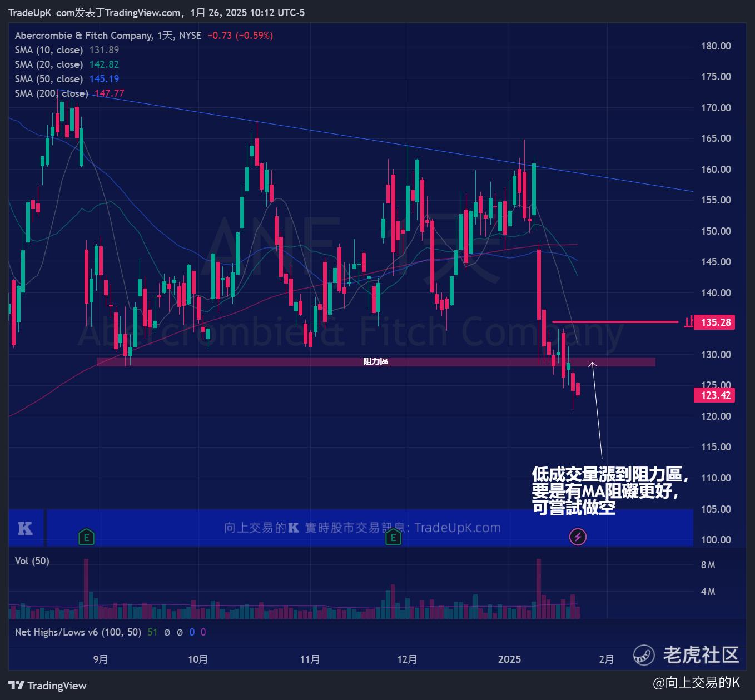The width and height of the screenshot is (755, 700).
Task: Click the September earnings E marker
Action: point(86,537)
